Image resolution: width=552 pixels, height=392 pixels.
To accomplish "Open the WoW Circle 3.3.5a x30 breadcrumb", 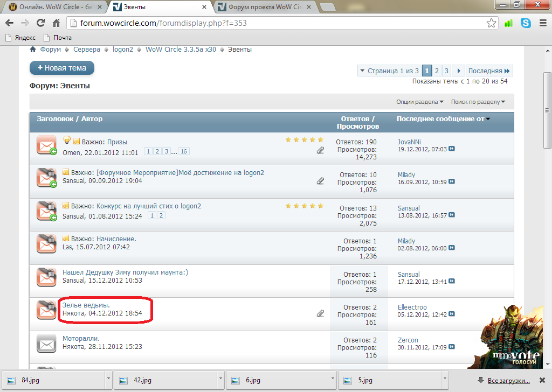I will [181, 50].
